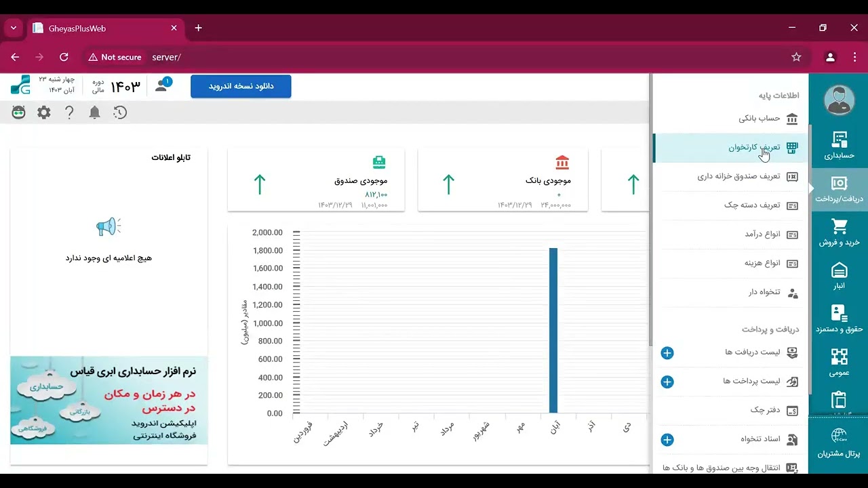Open عمومی general module

[839, 363]
